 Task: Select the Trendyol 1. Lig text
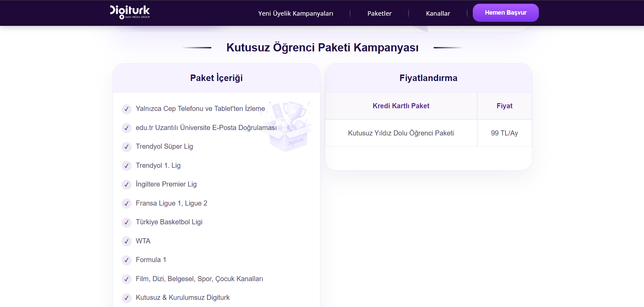pyautogui.click(x=158, y=165)
